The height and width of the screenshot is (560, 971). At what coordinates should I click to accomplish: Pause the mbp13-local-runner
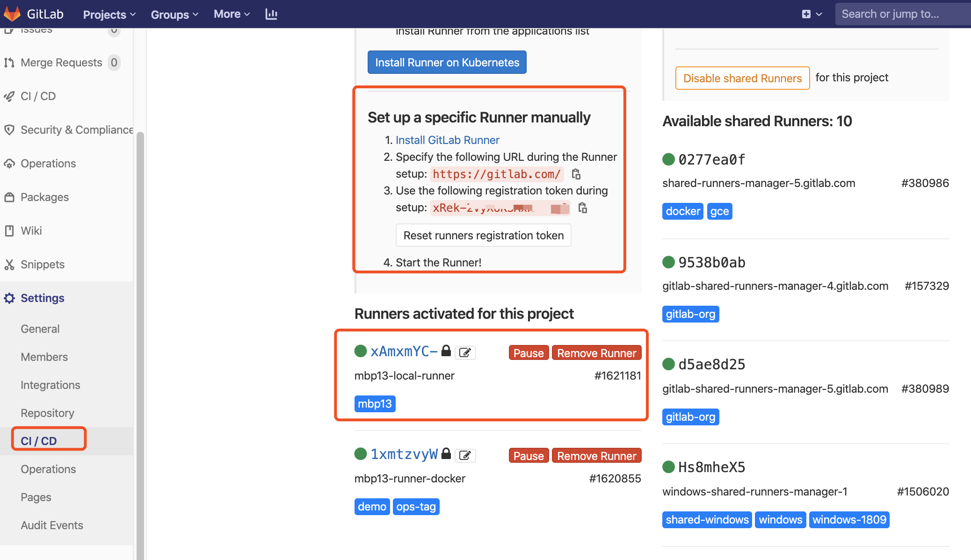(529, 353)
